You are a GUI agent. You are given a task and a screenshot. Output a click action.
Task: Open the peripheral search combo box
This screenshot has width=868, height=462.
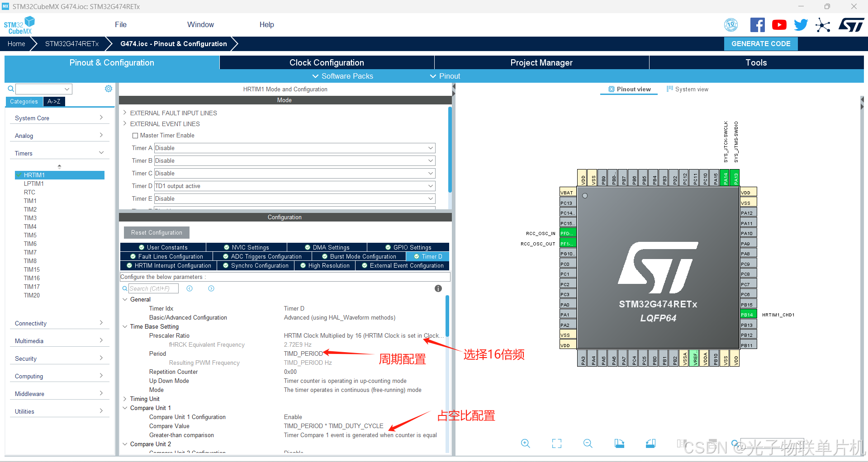coord(44,89)
